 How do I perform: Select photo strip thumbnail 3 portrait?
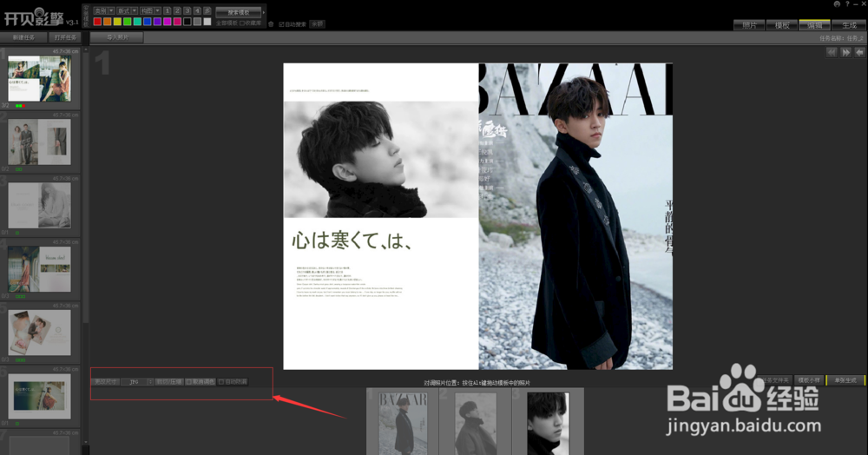click(548, 424)
